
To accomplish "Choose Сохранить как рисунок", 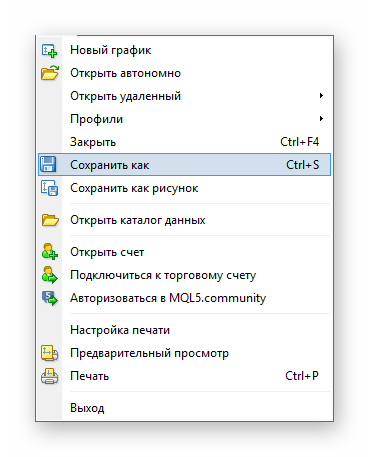I will tap(184, 188).
